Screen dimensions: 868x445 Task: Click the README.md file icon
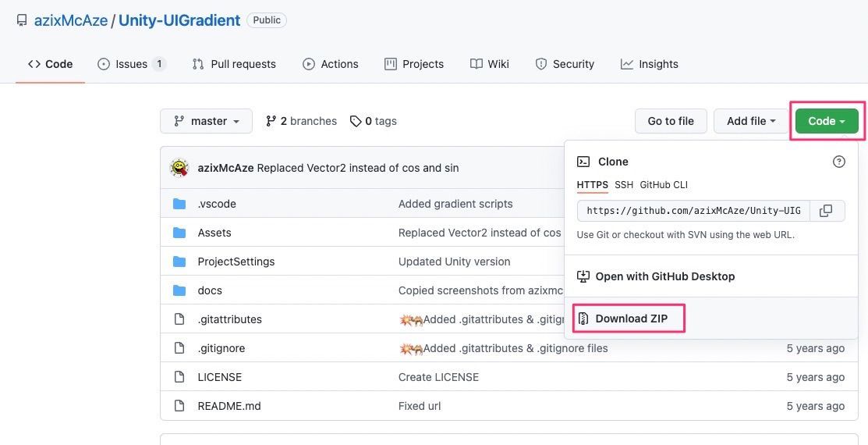click(179, 406)
